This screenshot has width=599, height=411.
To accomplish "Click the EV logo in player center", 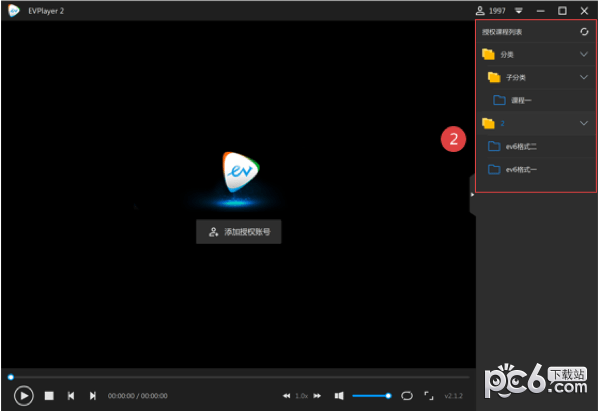I will coord(241,172).
